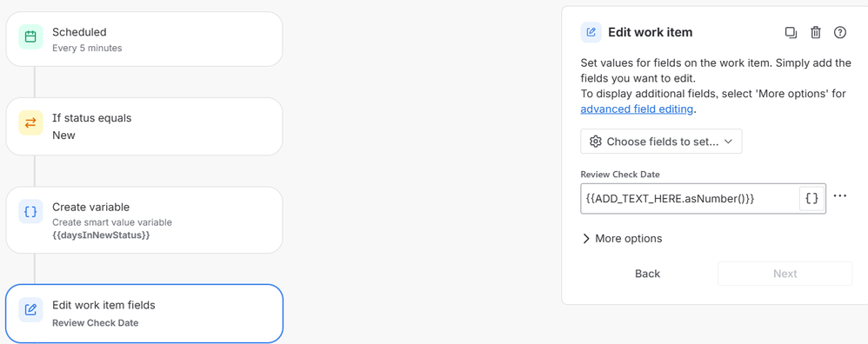Duplicate this component using copy icon

[x=791, y=33]
